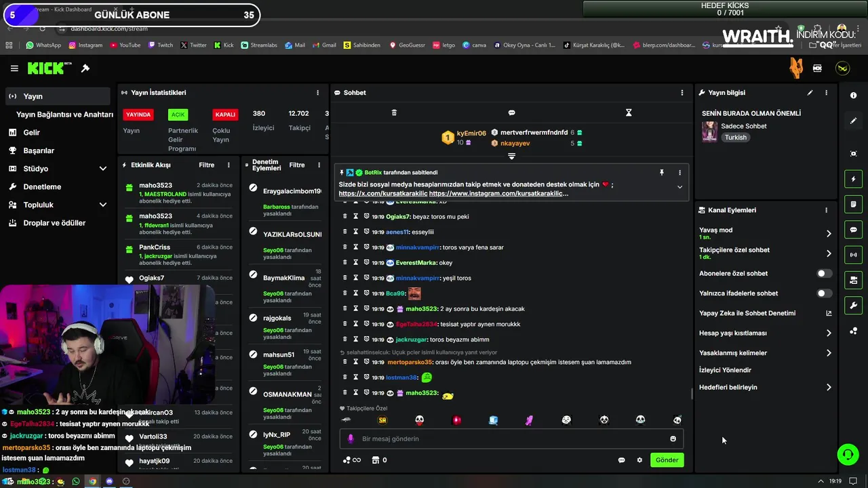Click the browser address bar dashboard.kick.com/stream

tap(109, 29)
